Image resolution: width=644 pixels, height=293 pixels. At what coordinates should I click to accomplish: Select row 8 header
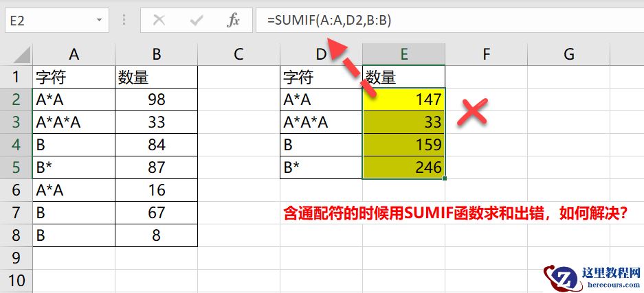point(16,235)
